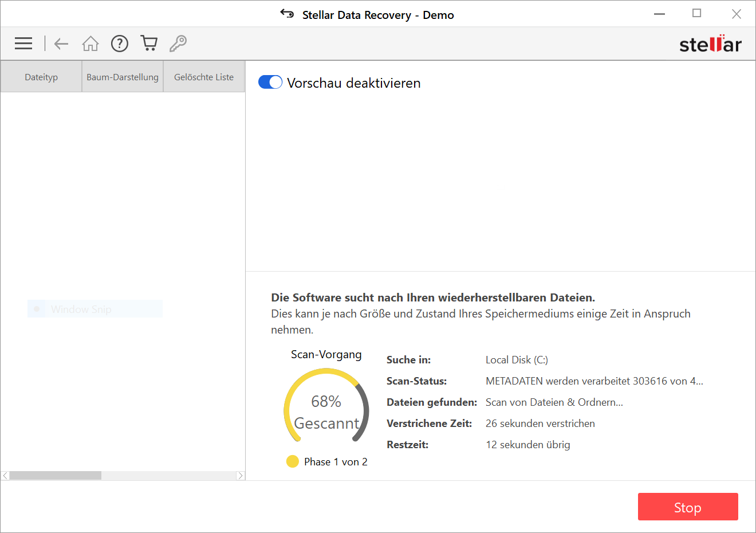
Task: Click the right scrollbar arrow
Action: (241, 476)
